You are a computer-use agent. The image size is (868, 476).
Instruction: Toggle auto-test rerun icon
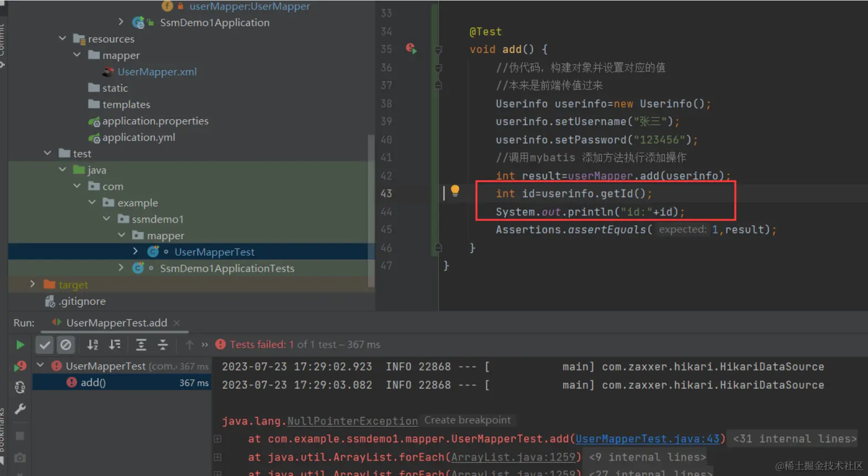(x=20, y=388)
